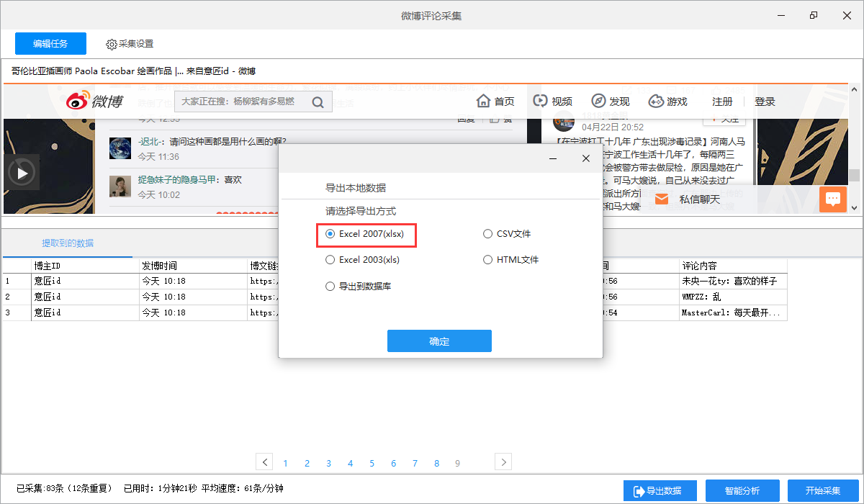The image size is (864, 504).
Task: Go to page 8
Action: [x=437, y=464]
